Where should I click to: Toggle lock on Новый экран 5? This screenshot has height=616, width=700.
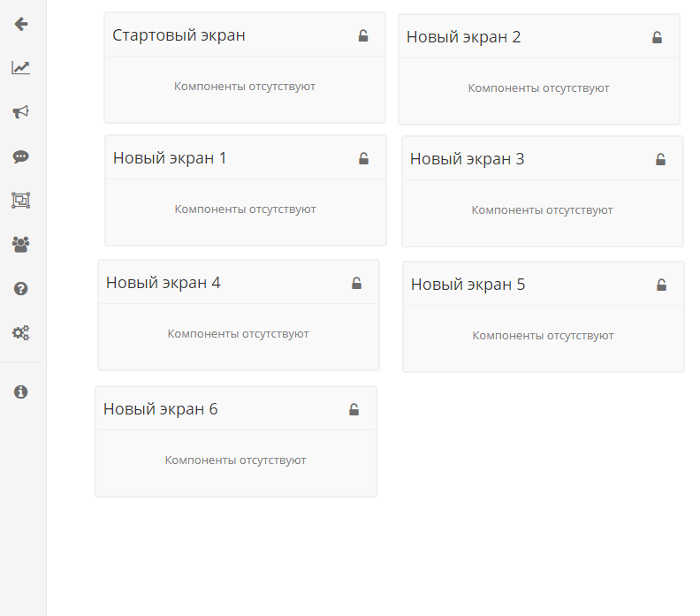tap(662, 285)
